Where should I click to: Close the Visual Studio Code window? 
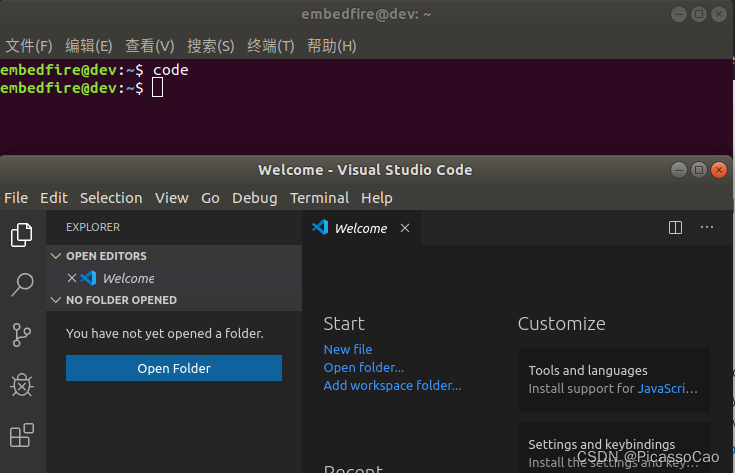[719, 170]
